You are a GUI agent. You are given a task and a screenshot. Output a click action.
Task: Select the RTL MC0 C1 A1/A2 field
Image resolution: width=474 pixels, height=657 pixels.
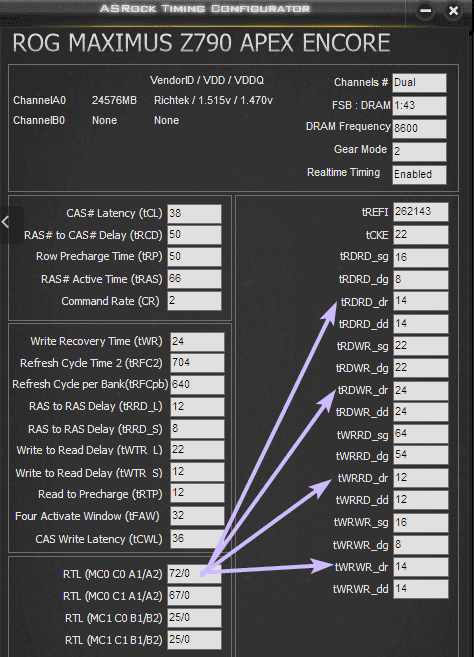pyautogui.click(x=194, y=596)
